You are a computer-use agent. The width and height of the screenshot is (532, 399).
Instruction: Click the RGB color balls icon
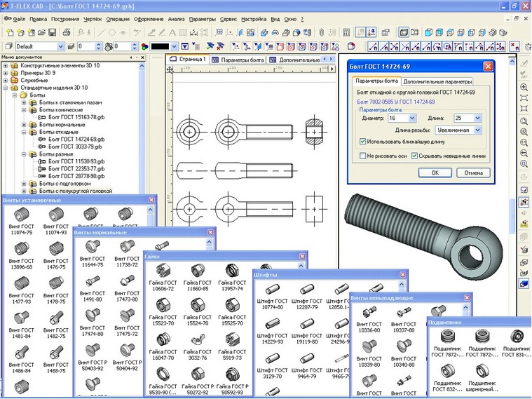point(144,46)
